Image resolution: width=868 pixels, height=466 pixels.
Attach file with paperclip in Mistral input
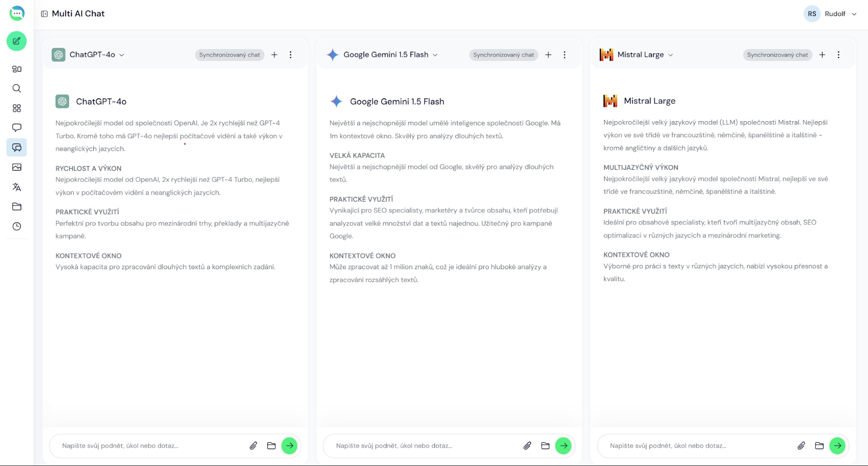tap(802, 446)
